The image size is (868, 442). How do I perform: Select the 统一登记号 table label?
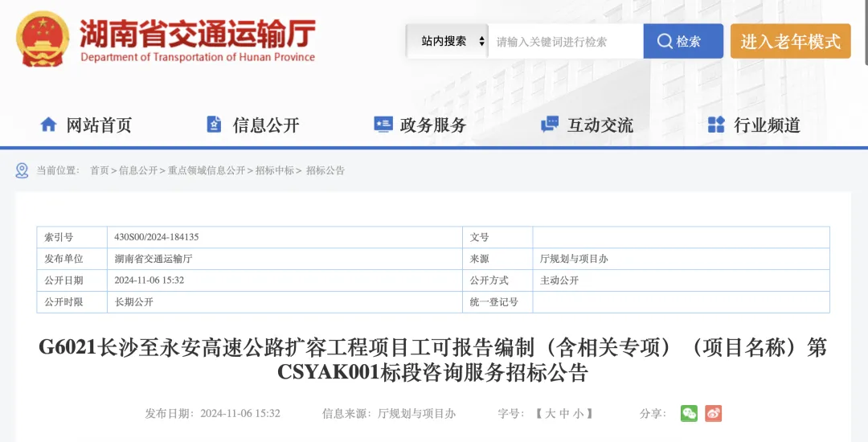(x=494, y=302)
